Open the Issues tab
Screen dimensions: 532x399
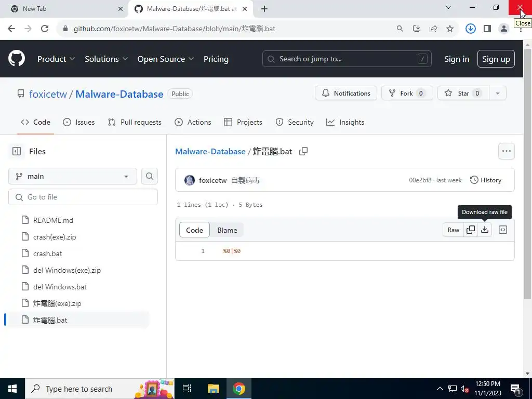[x=79, y=122]
